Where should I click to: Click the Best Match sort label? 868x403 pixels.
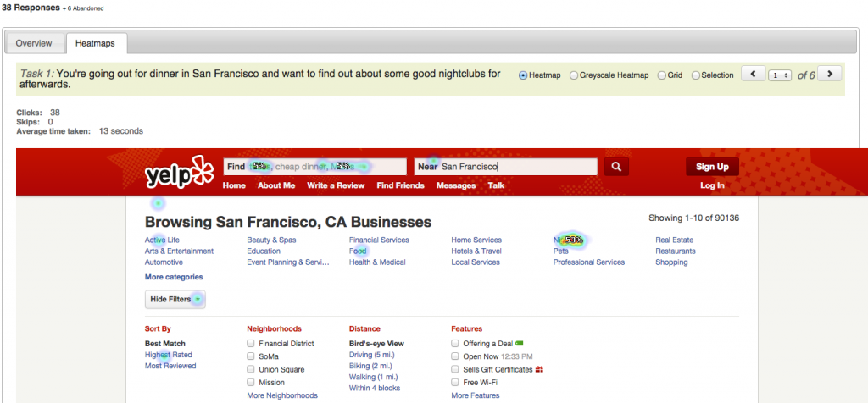(165, 343)
